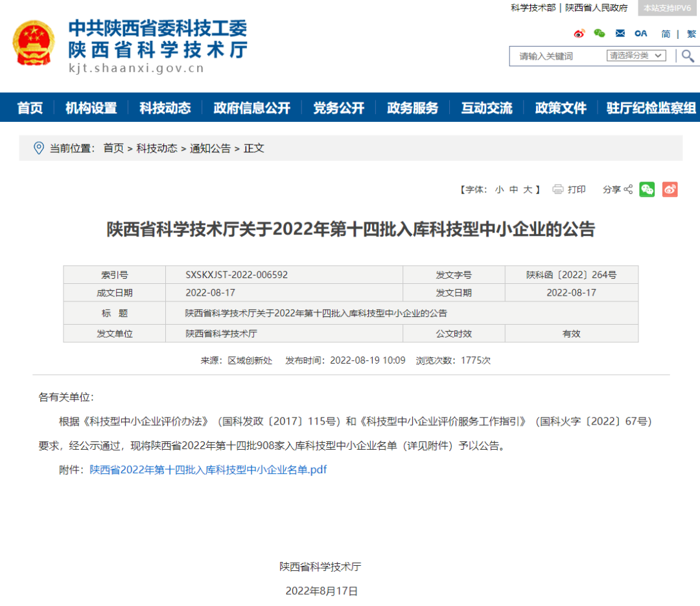
Task: Download the 入库科技型中小企业名单.pdf attachment
Action: pyautogui.click(x=208, y=469)
